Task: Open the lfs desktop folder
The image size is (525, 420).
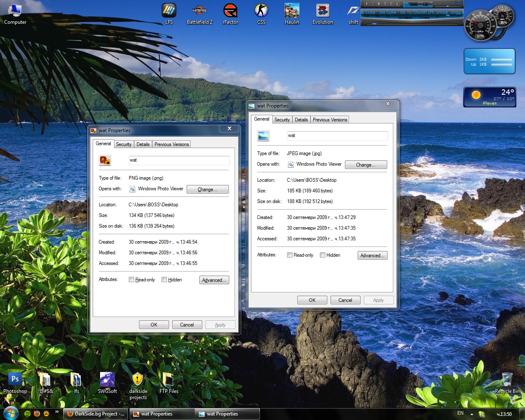Action: [x=76, y=383]
